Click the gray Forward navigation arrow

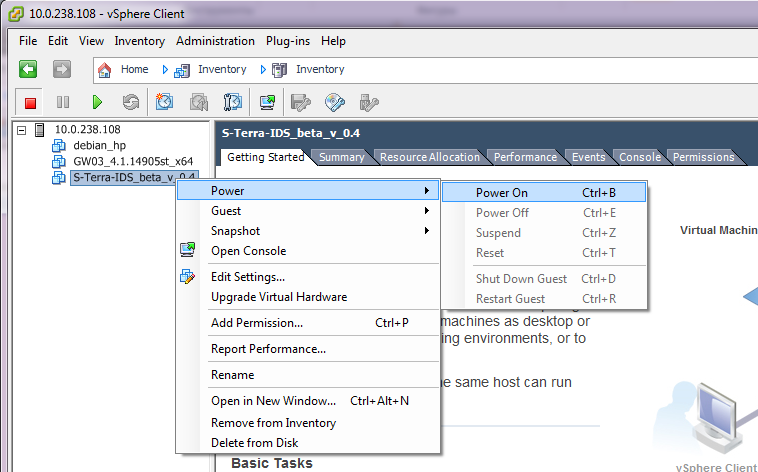point(61,69)
